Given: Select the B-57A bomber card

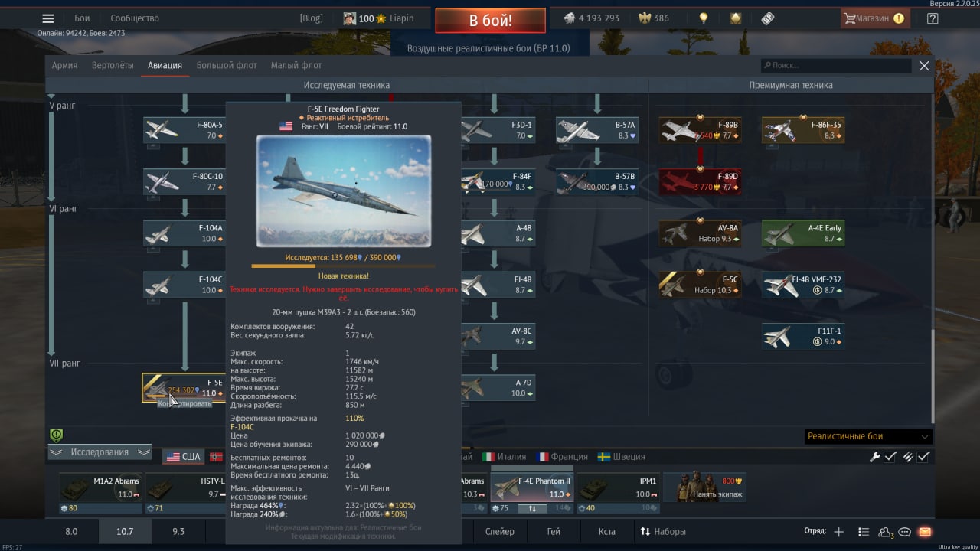Looking at the screenshot, I should (x=597, y=130).
